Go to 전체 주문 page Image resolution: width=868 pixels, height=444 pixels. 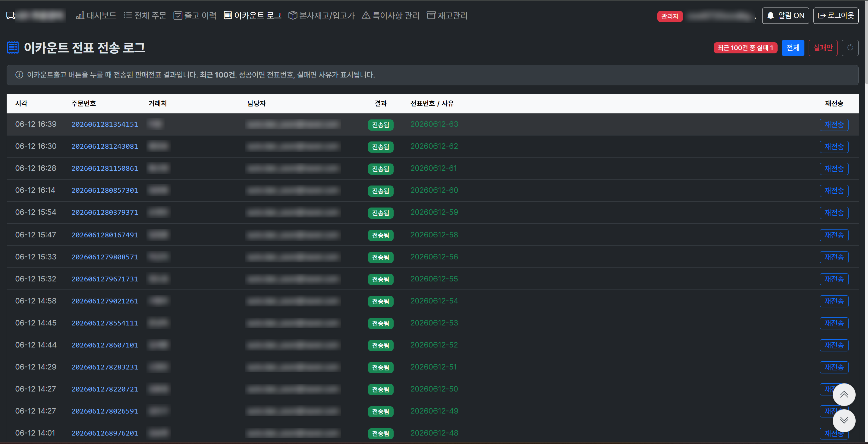pos(145,15)
